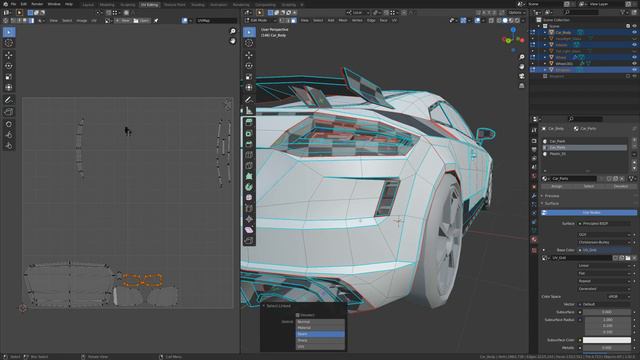Image resolution: width=640 pixels, height=360 pixels.
Task: Collapse the Select Linked operator panel
Action: [x=264, y=306]
